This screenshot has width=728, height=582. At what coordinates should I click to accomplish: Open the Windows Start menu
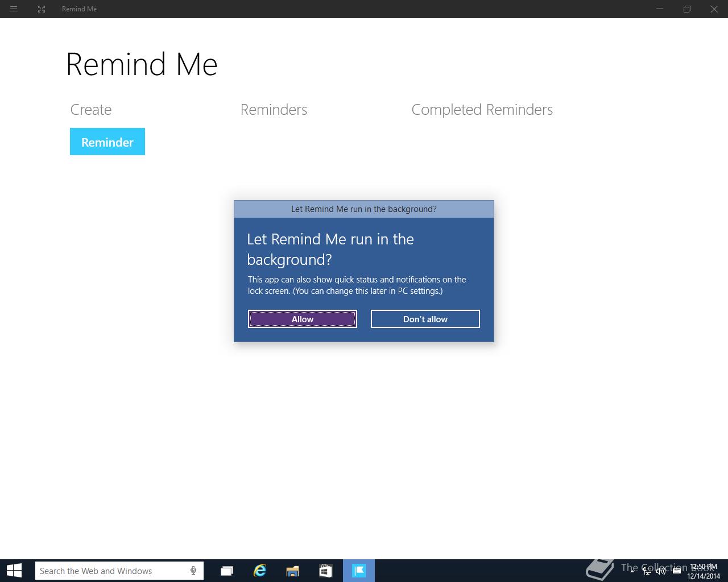14,571
